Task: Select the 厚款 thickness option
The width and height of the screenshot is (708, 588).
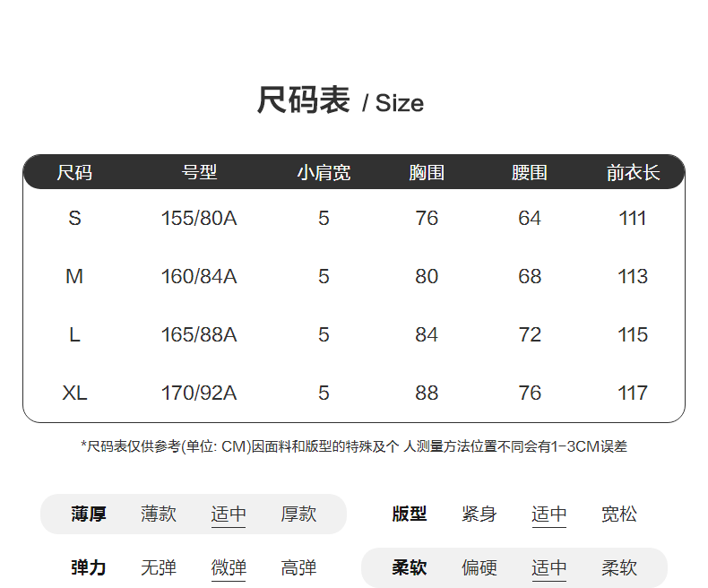Action: [298, 514]
